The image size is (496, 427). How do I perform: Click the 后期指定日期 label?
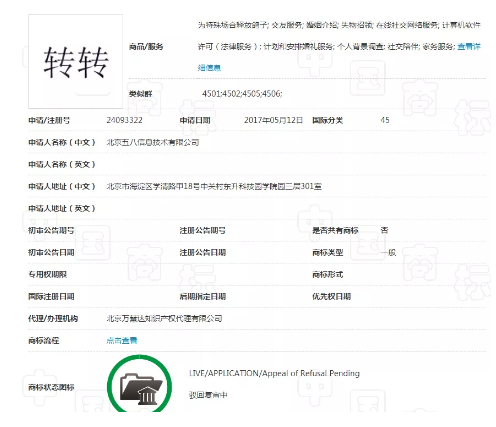click(203, 296)
